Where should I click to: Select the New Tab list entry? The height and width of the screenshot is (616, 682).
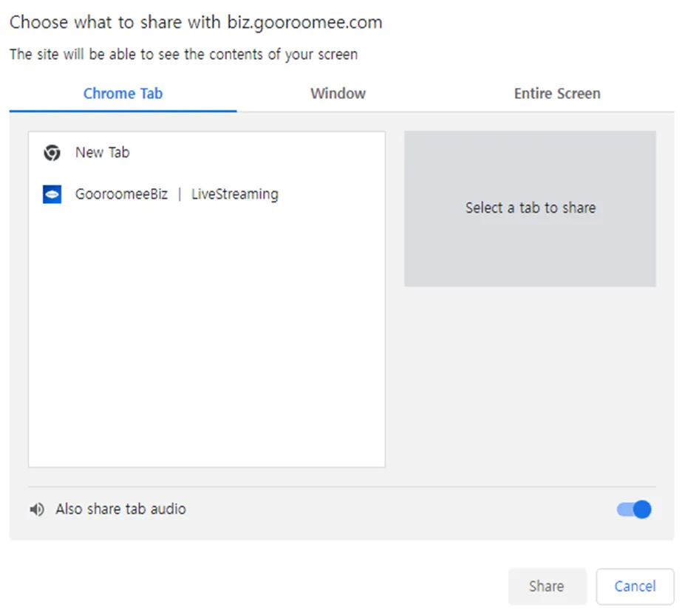coord(207,153)
